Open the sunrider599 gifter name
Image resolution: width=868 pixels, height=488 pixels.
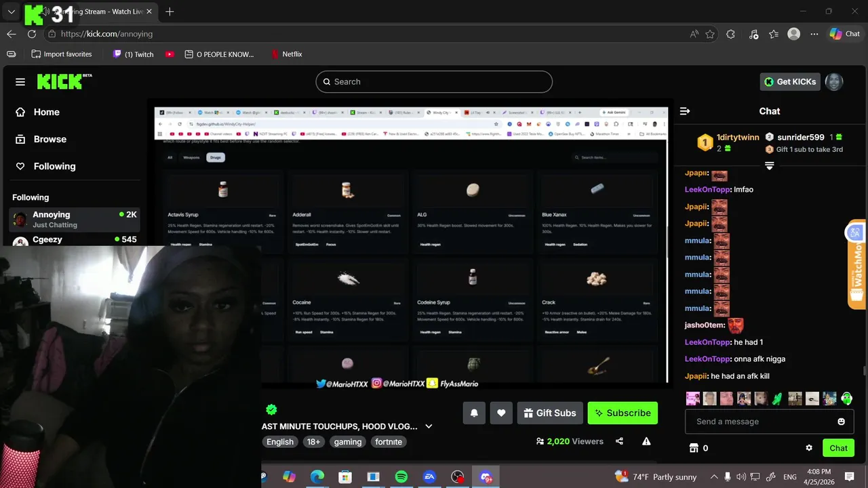(x=801, y=137)
